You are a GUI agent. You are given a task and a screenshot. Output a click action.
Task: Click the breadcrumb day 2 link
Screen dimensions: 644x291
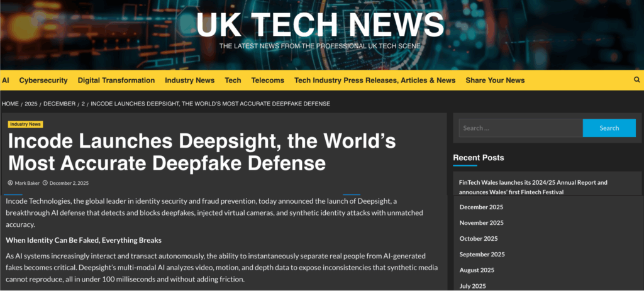tap(83, 104)
